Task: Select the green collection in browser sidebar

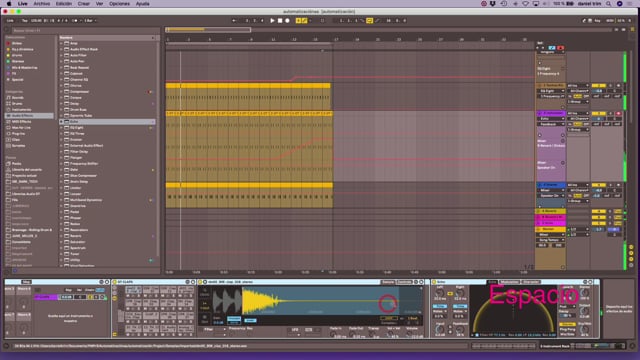Action: [x=17, y=61]
